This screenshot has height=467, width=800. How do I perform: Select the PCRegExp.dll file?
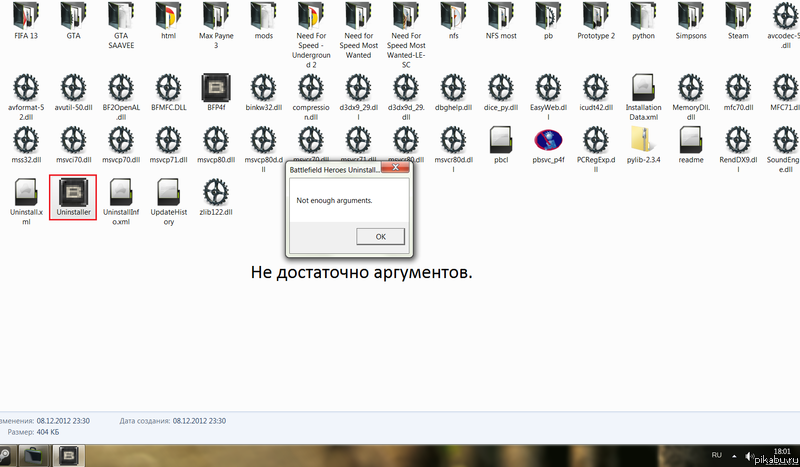(x=596, y=150)
